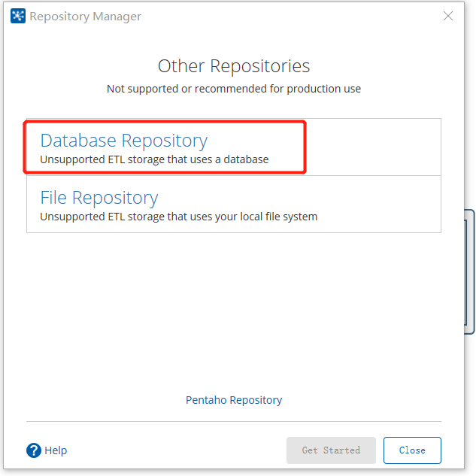
Task: Click "Not supported or recommended" subtitle text
Action: pos(234,89)
